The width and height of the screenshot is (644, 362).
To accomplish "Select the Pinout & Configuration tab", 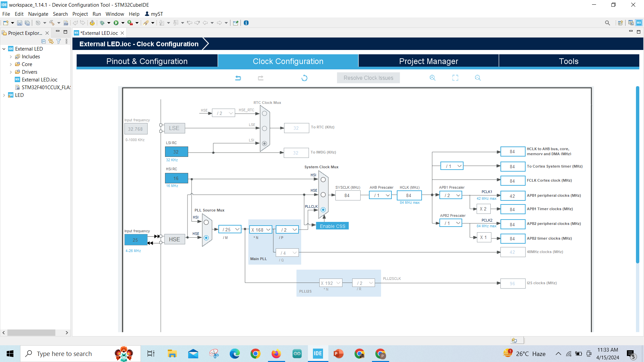I will point(147,61).
